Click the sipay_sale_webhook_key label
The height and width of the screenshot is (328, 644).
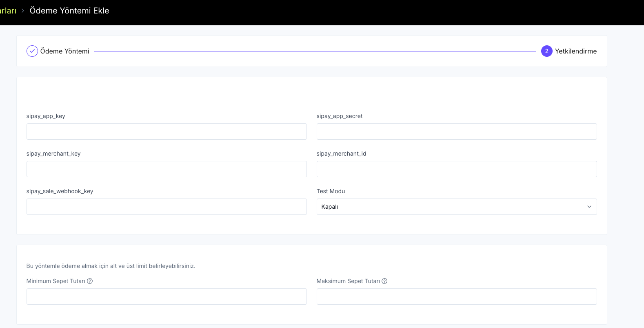tap(60, 191)
